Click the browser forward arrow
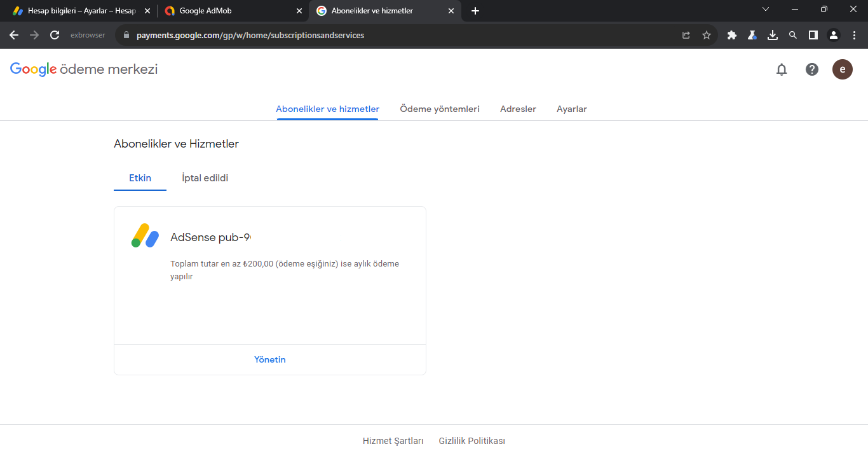 coord(34,35)
